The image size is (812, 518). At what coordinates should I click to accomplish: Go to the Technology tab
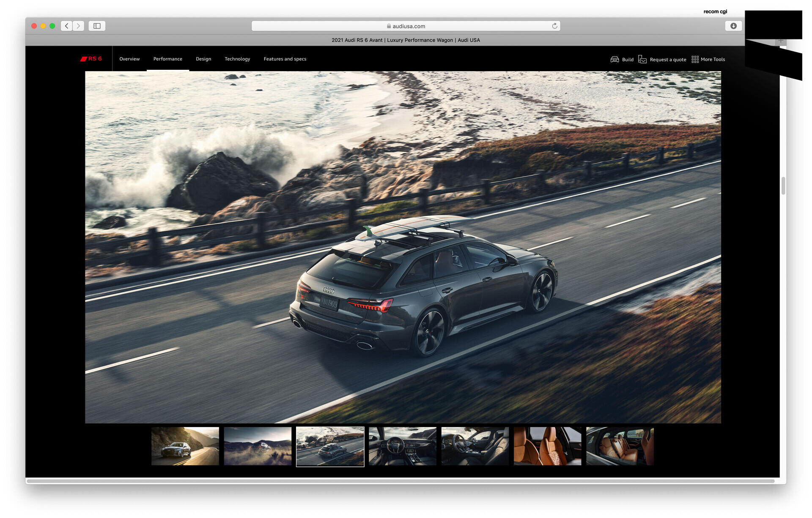click(x=237, y=59)
